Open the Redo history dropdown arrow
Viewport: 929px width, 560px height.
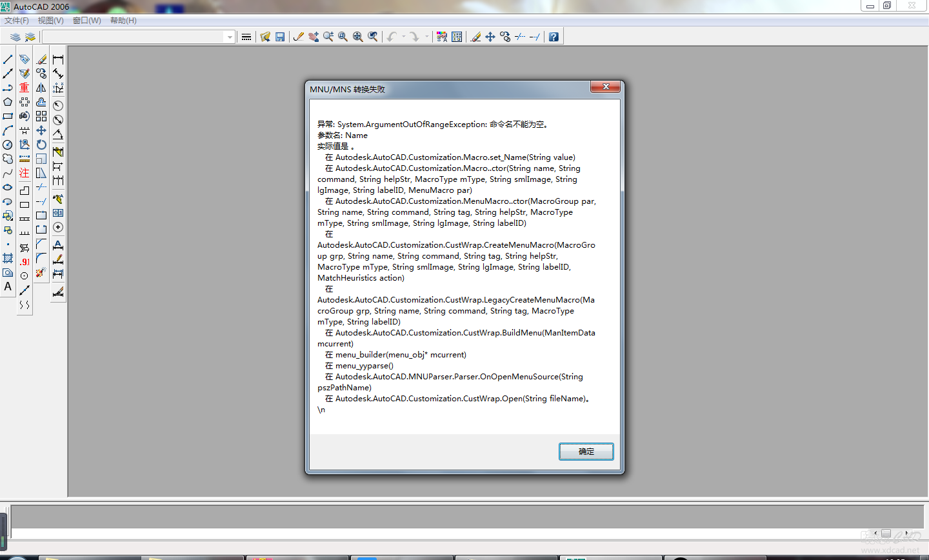tap(427, 37)
